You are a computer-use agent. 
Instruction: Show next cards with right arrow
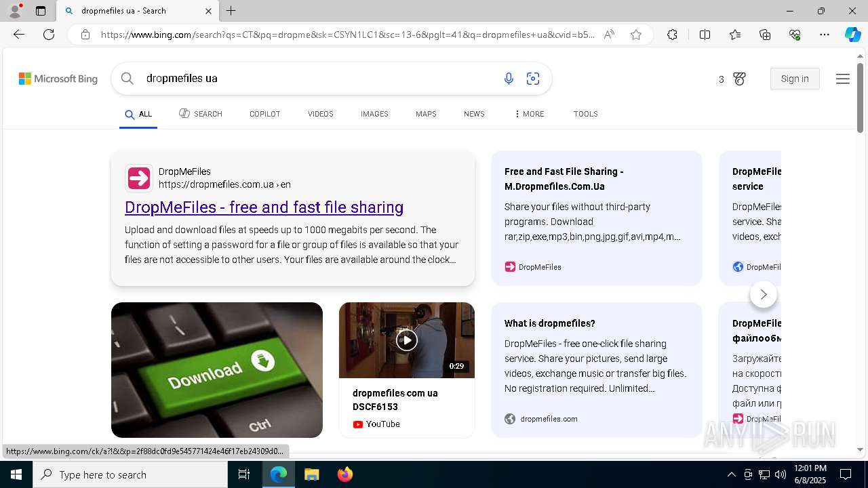point(764,294)
